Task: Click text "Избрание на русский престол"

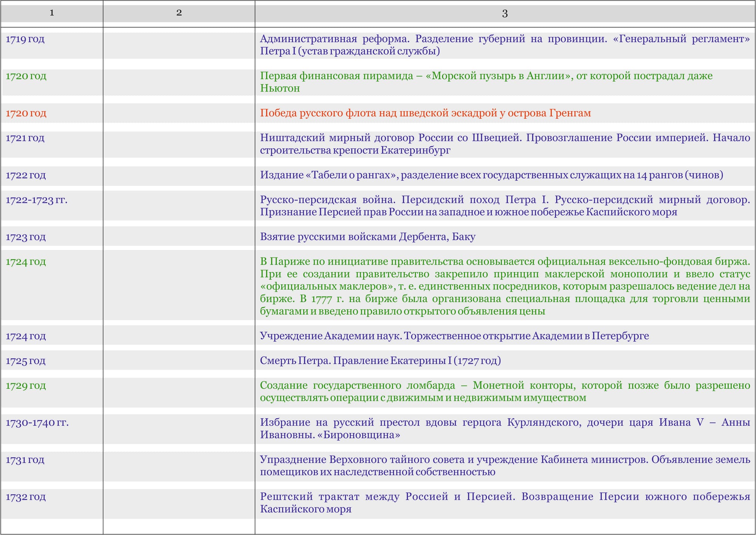Action: [x=340, y=423]
